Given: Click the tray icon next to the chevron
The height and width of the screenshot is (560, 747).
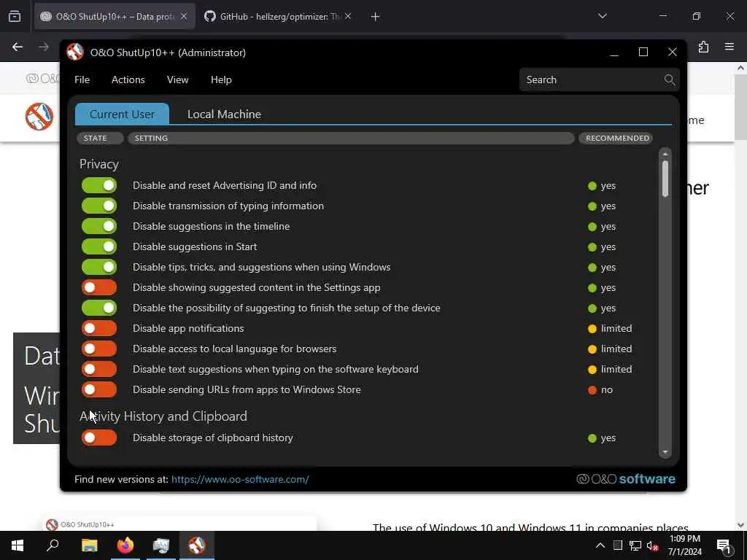Looking at the screenshot, I should click(x=617, y=545).
